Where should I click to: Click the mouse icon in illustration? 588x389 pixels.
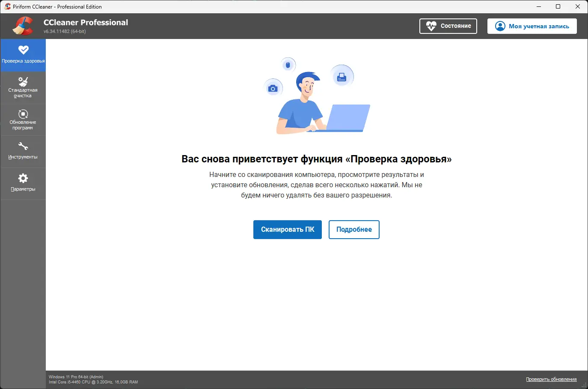[288, 65]
